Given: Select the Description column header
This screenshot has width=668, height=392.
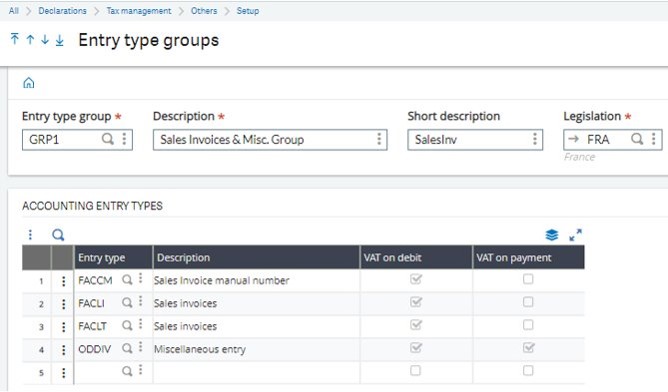Looking at the screenshot, I should pyautogui.click(x=256, y=257).
